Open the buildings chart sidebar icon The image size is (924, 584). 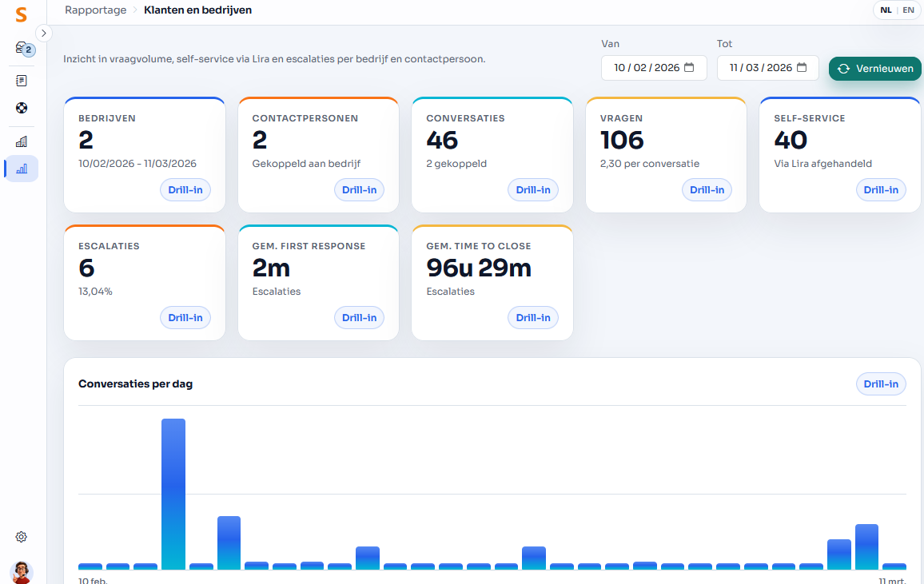pyautogui.click(x=22, y=141)
